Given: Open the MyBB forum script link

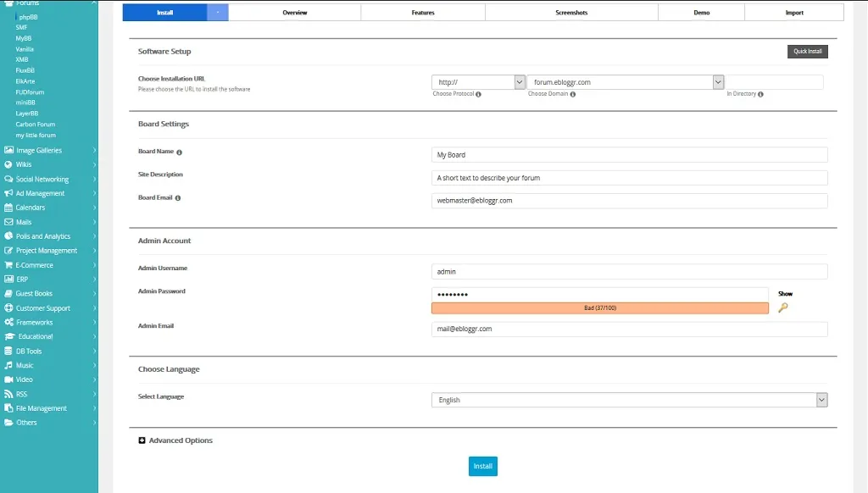Looking at the screenshot, I should (24, 38).
